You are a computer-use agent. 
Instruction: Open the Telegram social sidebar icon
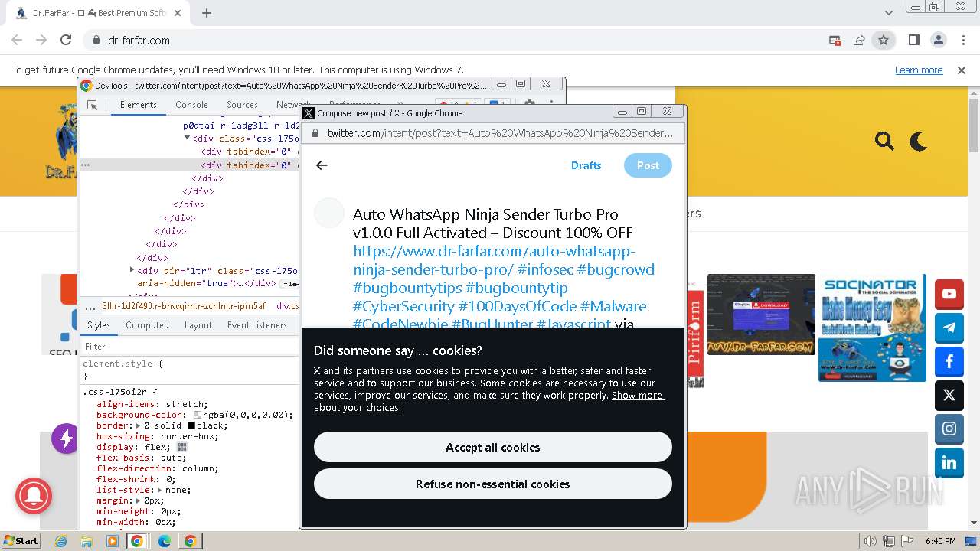[949, 328]
